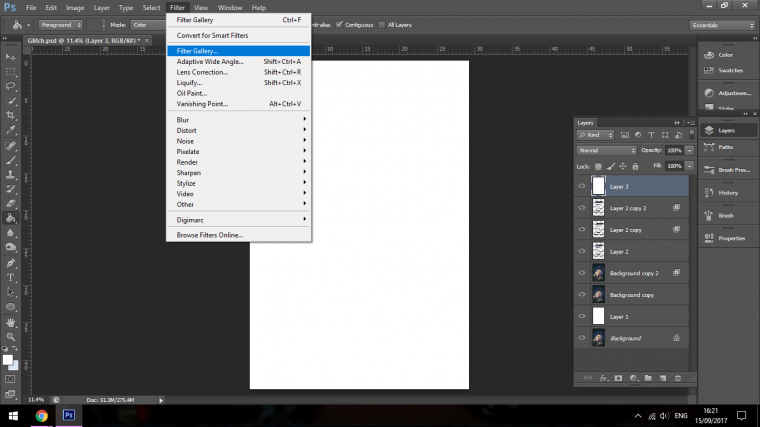This screenshot has height=427, width=760.
Task: Toggle Layer 1 visibility eye
Action: [582, 316]
